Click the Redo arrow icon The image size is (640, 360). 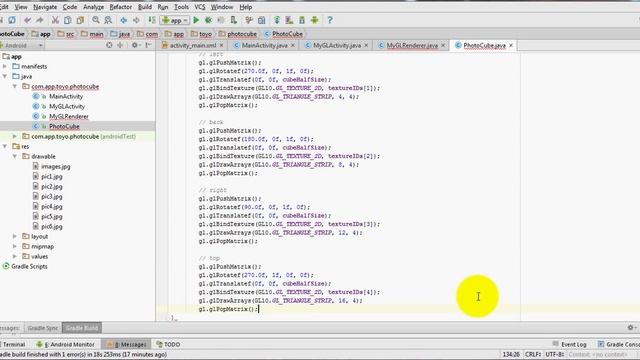(x=40, y=20)
